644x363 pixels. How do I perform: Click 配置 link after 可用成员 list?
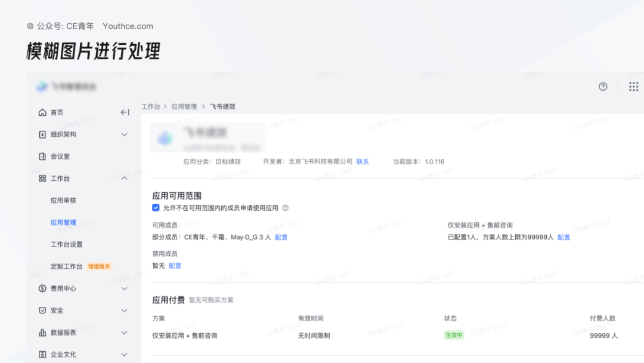(281, 237)
